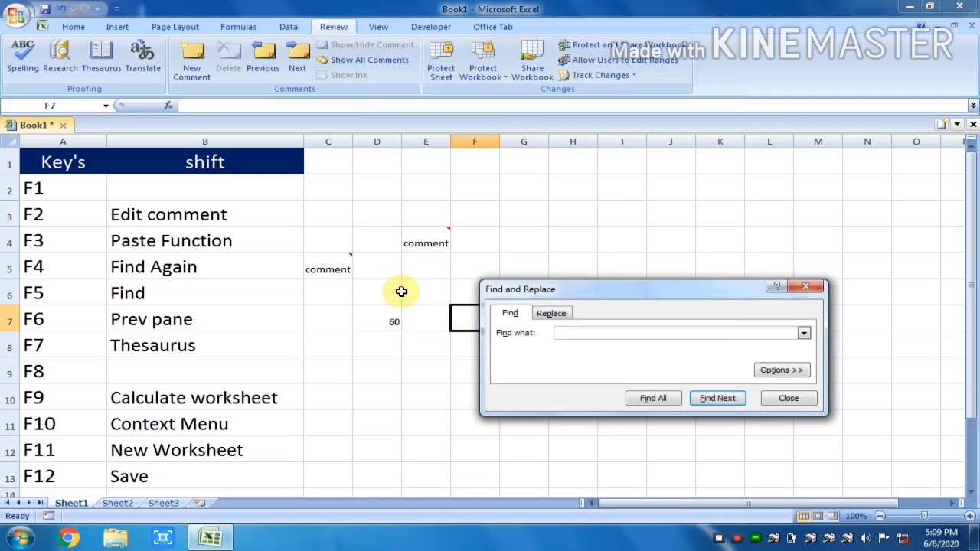Go to Next comment
Image resolution: width=980 pixels, height=551 pixels.
pyautogui.click(x=297, y=57)
